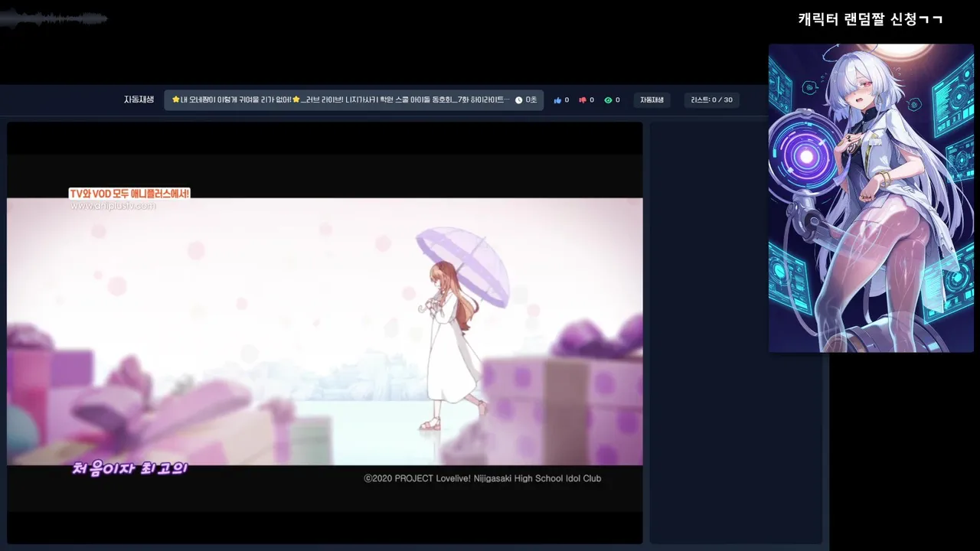Click the thumbs-down dislike icon
The width and height of the screenshot is (980, 551).
583,100
